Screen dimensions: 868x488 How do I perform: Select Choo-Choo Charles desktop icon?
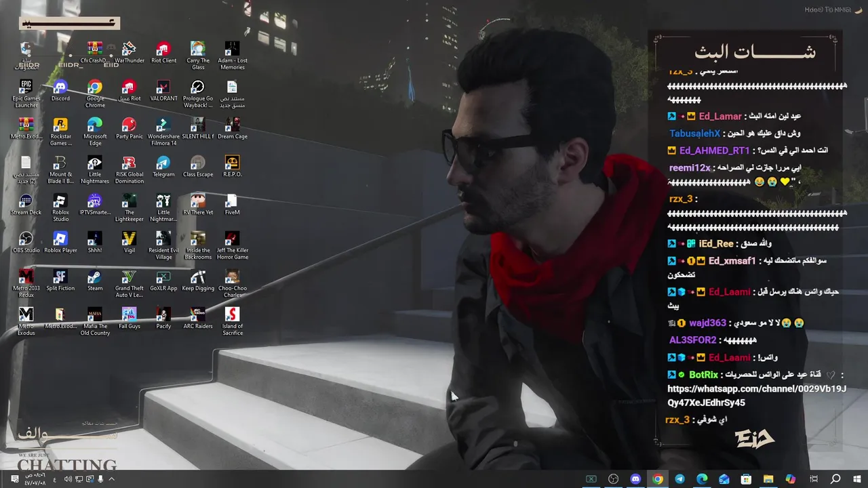(232, 283)
